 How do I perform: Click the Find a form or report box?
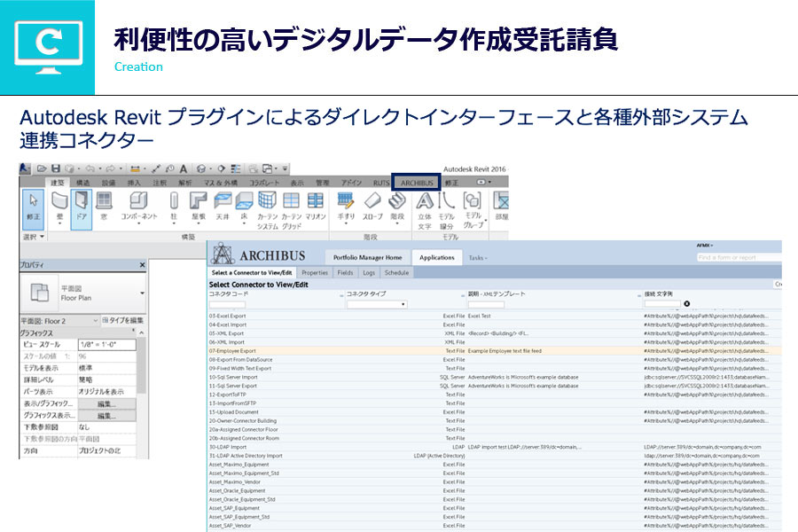(x=739, y=258)
